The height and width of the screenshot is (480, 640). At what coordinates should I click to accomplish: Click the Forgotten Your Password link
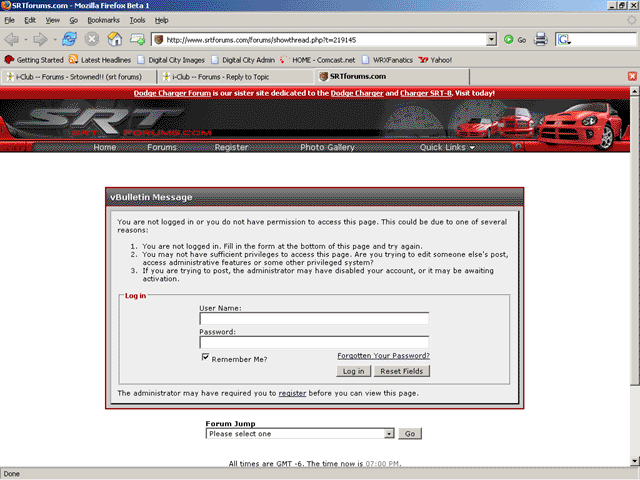[x=383, y=356]
